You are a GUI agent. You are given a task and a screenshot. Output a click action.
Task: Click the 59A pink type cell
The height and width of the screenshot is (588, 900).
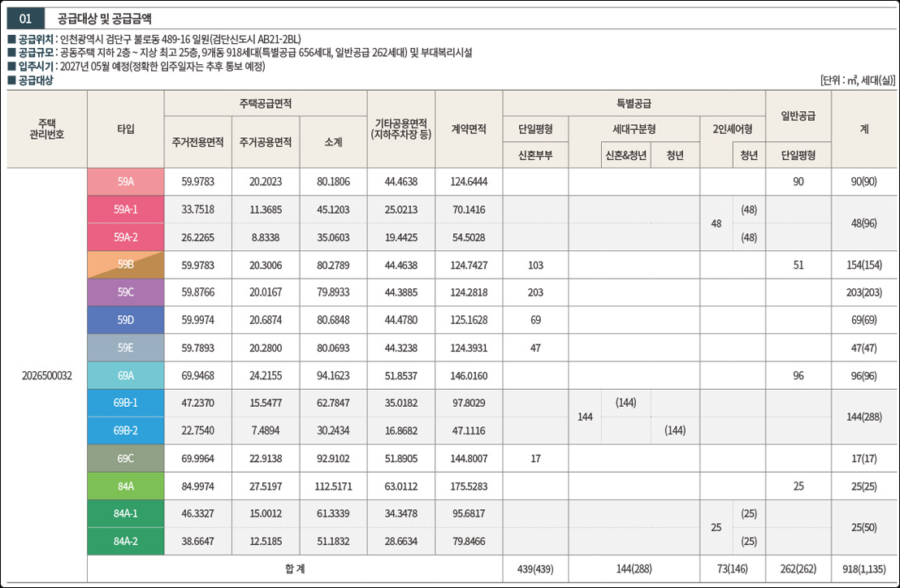tap(126, 182)
